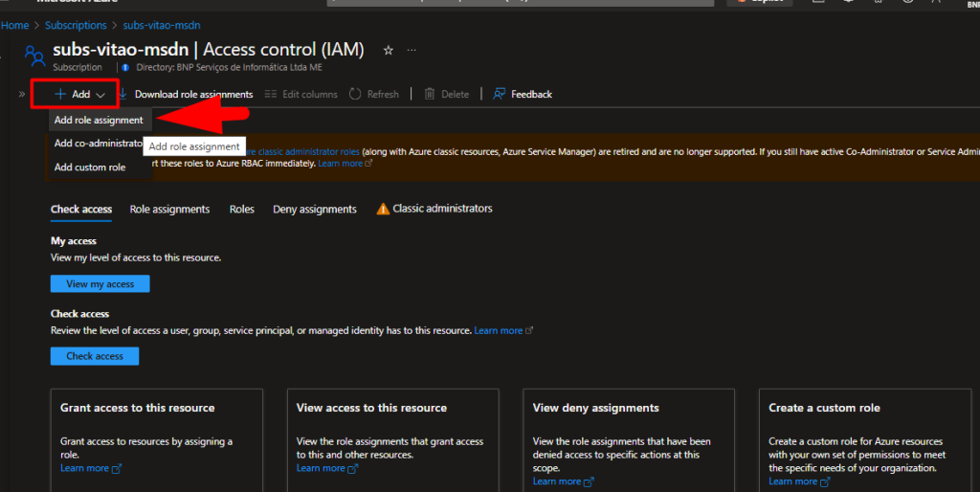Open Feedback from the toolbar
980x492 pixels.
[x=500, y=94]
